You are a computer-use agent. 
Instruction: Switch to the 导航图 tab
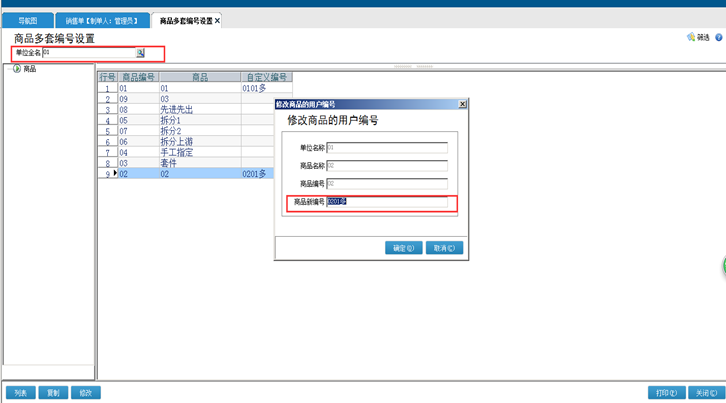(x=27, y=20)
